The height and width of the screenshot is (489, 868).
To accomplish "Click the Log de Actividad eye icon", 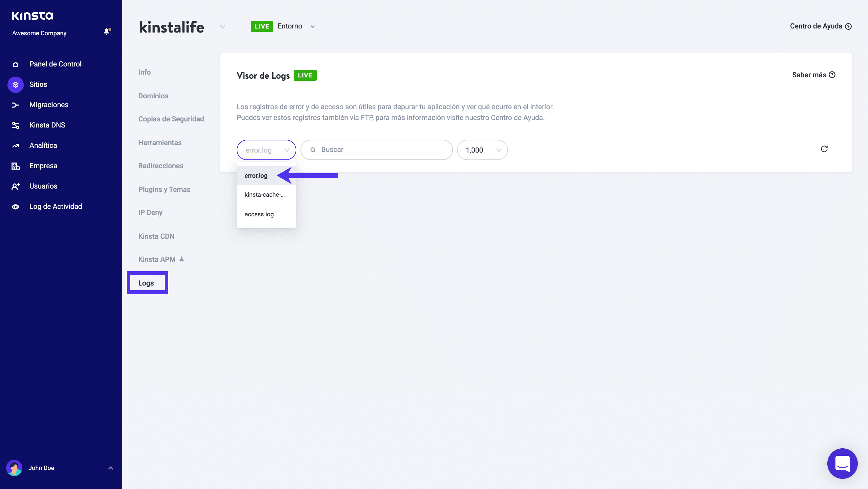I will 16,207.
